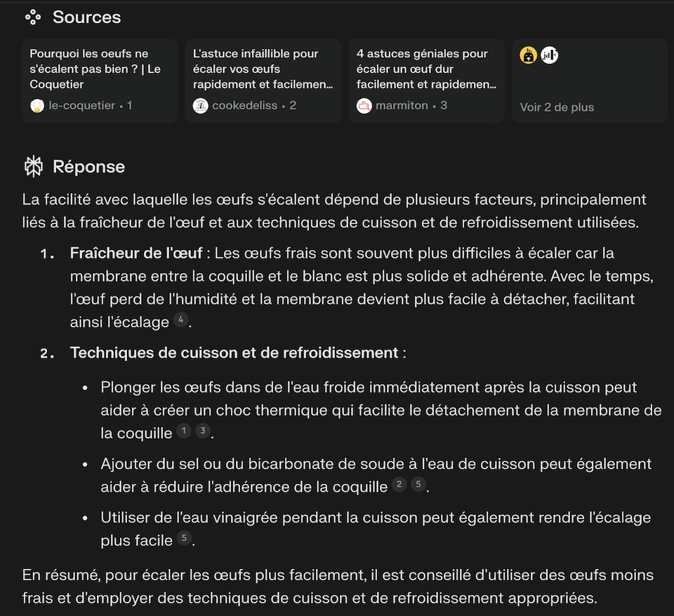Click the marmiton favicon icon

pos(364,106)
